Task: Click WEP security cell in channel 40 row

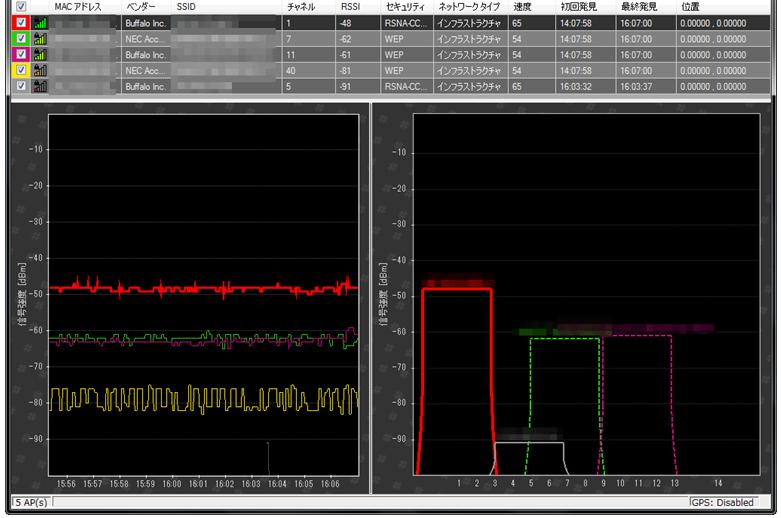Action: (394, 71)
